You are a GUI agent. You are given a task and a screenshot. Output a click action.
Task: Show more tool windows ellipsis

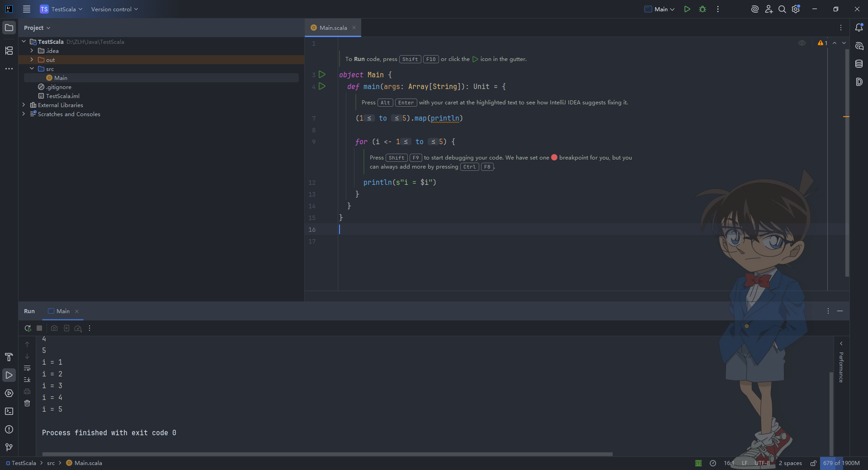[9, 69]
